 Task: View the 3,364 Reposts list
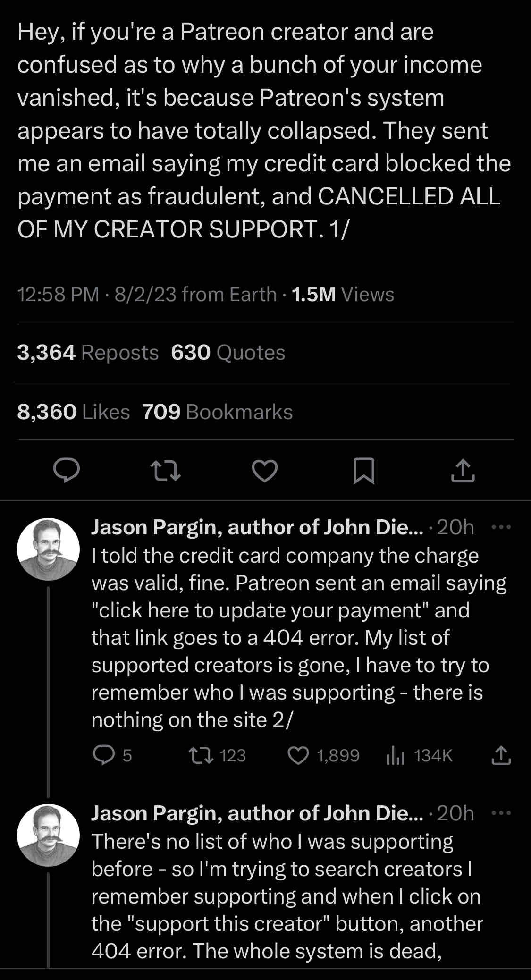[x=88, y=353]
